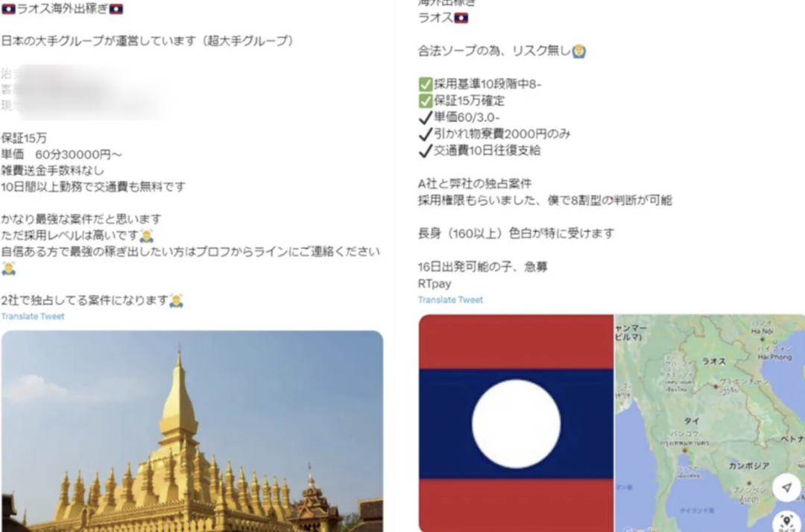Open the Laos flag image
This screenshot has height=532, width=805.
pyautogui.click(x=516, y=423)
